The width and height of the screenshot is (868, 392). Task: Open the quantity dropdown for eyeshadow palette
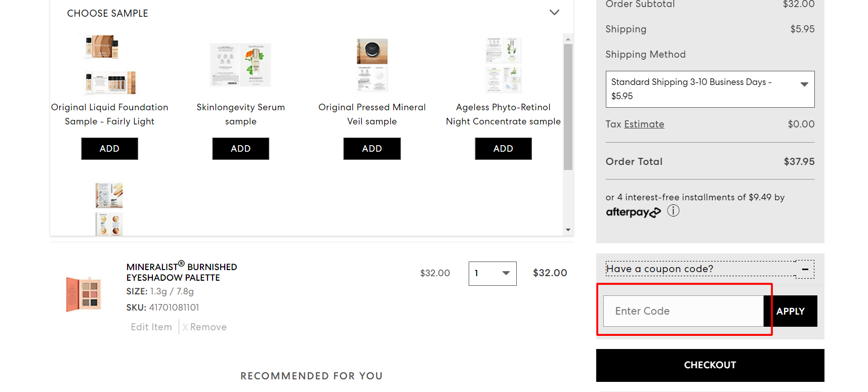(492, 274)
